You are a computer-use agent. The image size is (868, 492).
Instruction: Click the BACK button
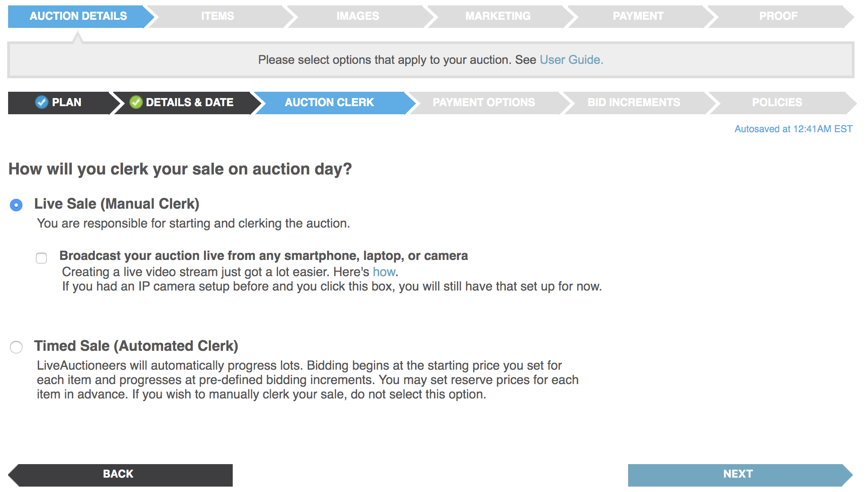[118, 474]
